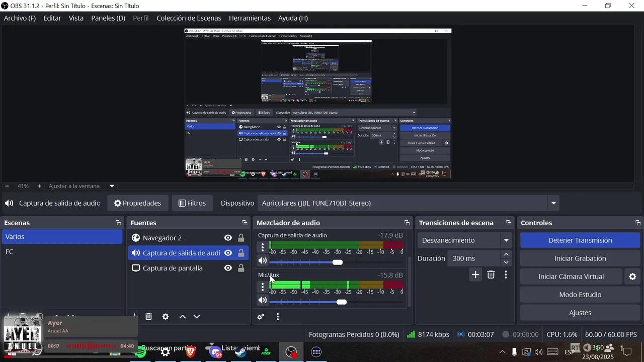Increase transition duration with up arrow
The height and width of the screenshot is (362, 644).
pos(507,255)
